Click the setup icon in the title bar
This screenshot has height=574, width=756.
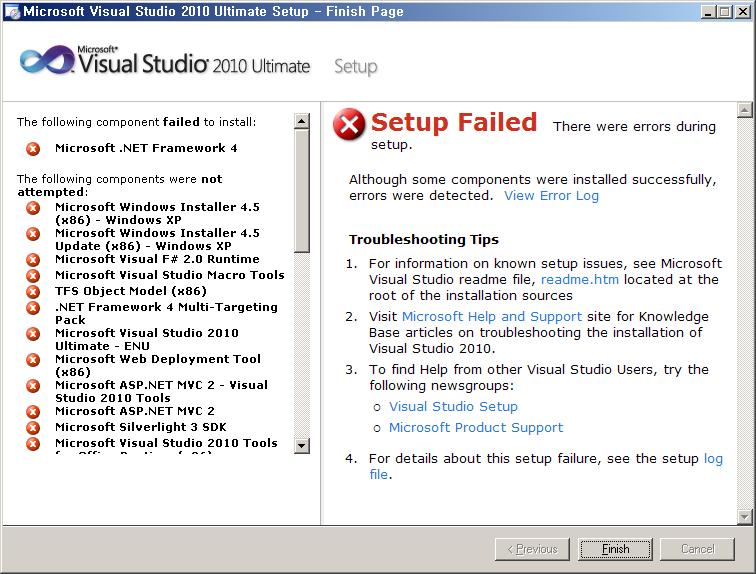pos(12,12)
